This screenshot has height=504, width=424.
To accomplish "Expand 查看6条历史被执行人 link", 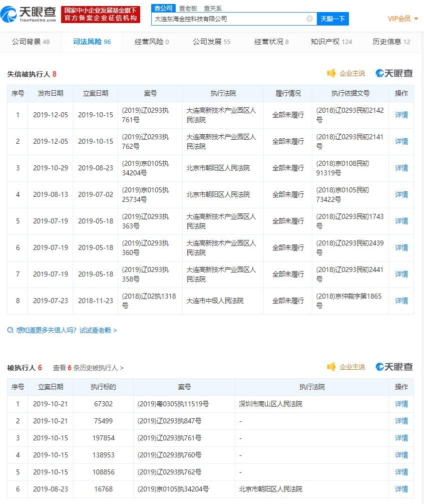I will [x=88, y=368].
